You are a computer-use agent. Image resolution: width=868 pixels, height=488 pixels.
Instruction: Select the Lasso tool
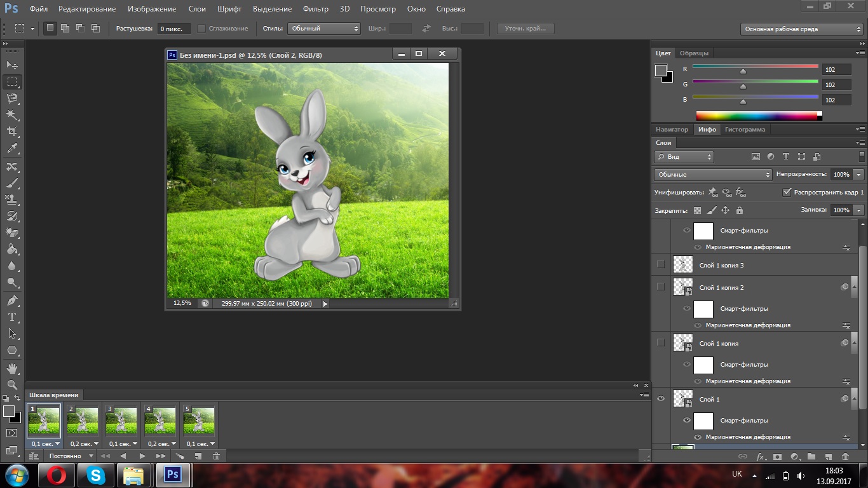pos(12,98)
